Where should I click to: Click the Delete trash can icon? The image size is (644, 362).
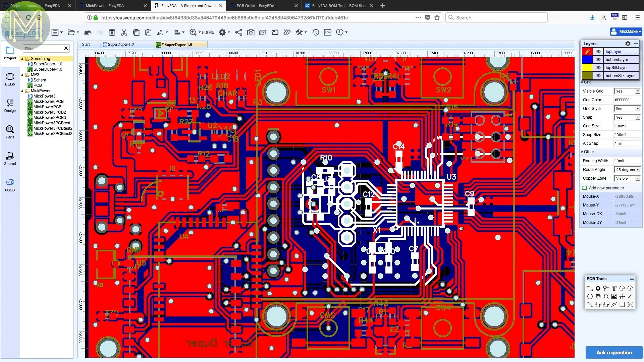112,32
